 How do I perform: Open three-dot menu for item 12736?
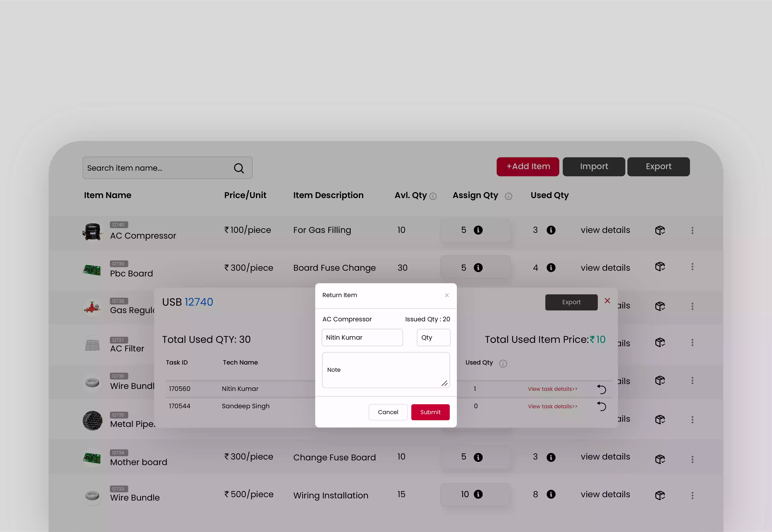point(692,380)
